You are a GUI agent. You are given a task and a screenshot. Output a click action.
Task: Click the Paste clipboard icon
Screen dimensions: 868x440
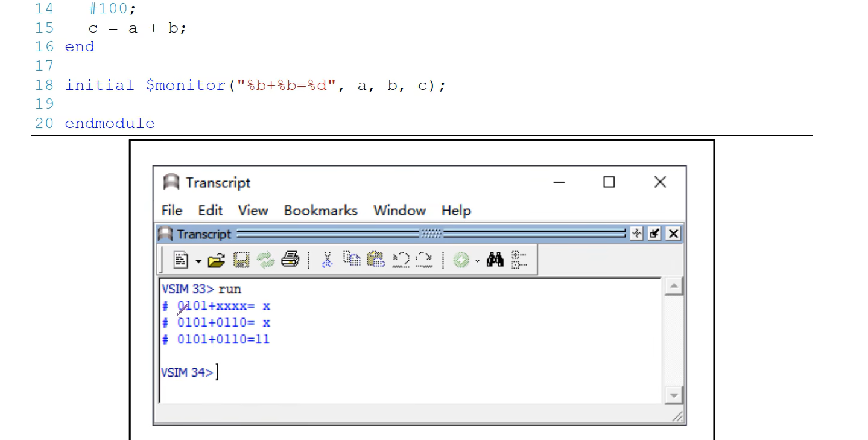[376, 260]
